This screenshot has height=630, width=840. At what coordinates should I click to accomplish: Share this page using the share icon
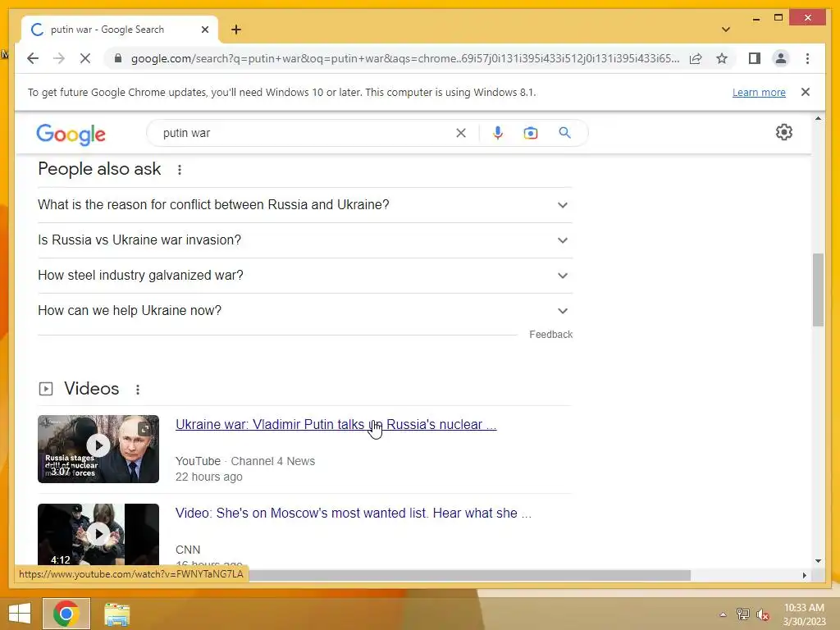pyautogui.click(x=696, y=58)
